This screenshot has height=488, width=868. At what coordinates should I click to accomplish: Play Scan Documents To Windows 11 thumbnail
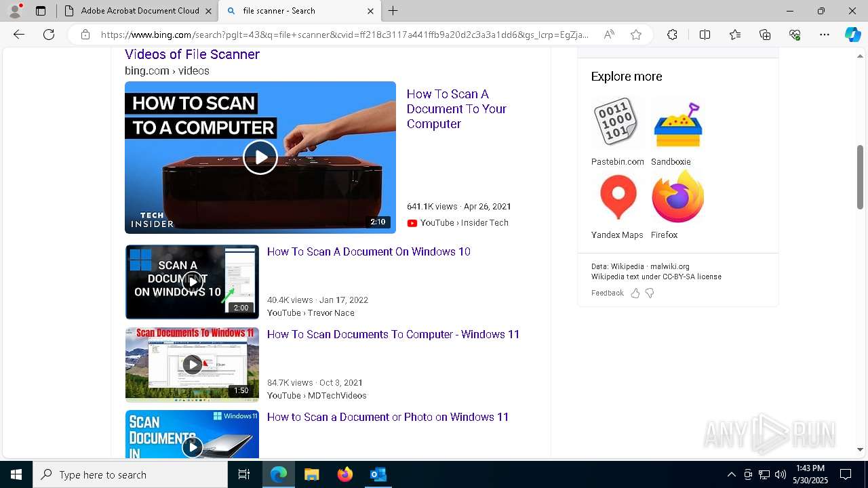coord(192,365)
